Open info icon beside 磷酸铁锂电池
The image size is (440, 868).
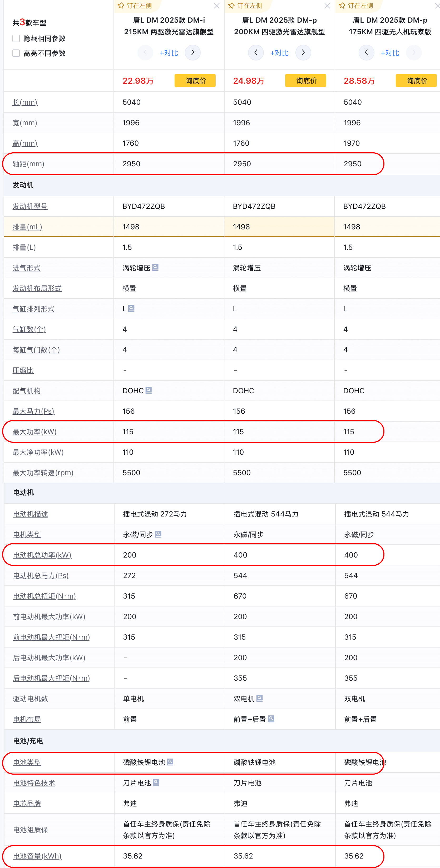170,762
